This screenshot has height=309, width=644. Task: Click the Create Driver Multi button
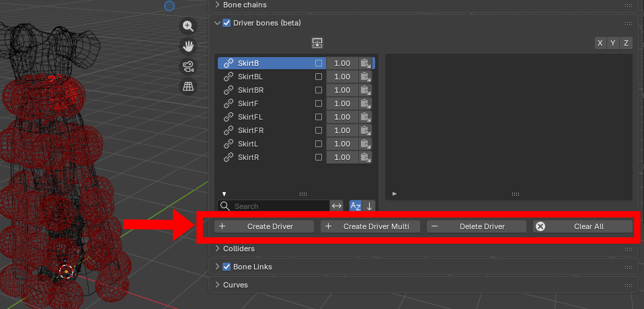(x=370, y=226)
